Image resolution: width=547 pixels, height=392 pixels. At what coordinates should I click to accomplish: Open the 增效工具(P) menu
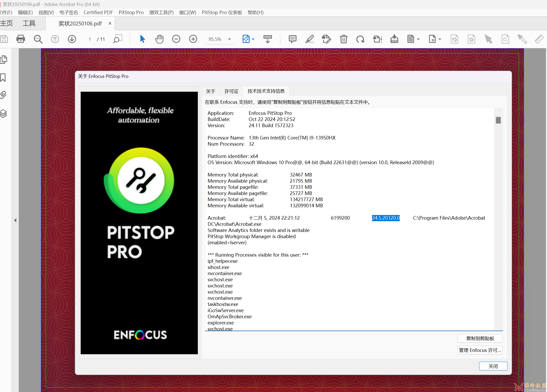pyautogui.click(x=161, y=12)
